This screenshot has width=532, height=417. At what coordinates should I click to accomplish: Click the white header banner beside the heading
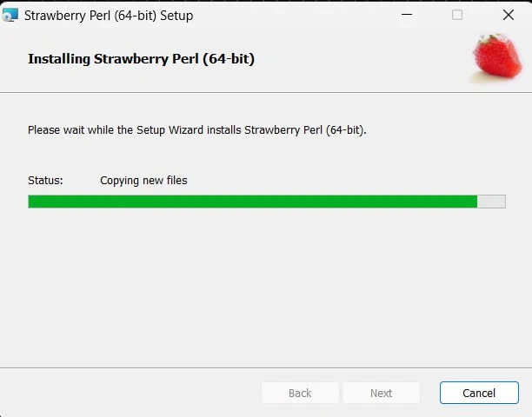(x=360, y=59)
